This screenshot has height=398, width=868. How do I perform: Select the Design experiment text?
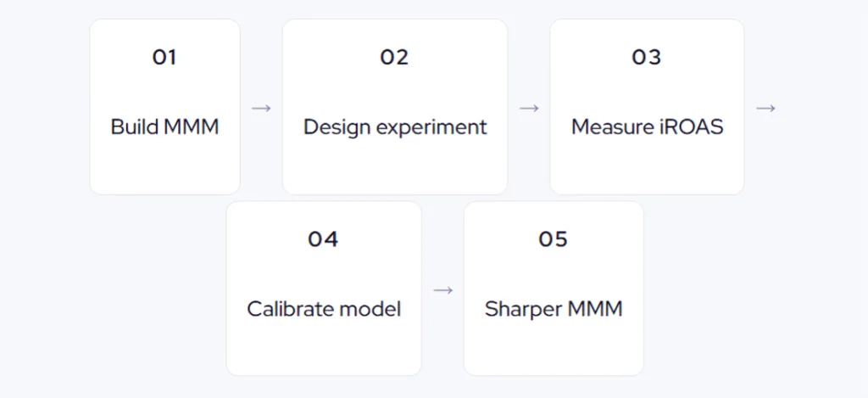(395, 127)
